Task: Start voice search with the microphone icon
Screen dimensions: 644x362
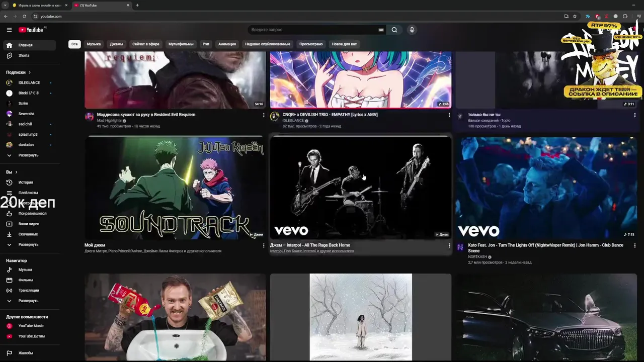Action: coord(412,30)
